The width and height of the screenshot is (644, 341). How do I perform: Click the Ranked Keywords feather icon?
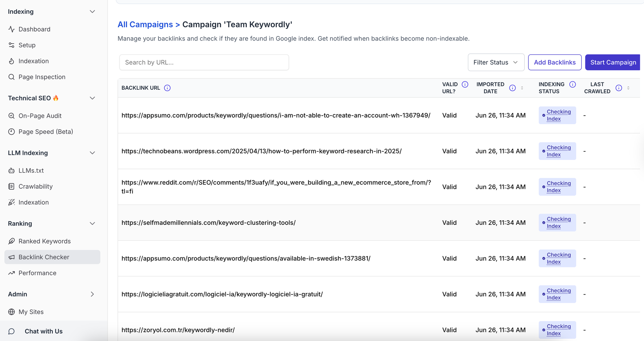tap(12, 241)
